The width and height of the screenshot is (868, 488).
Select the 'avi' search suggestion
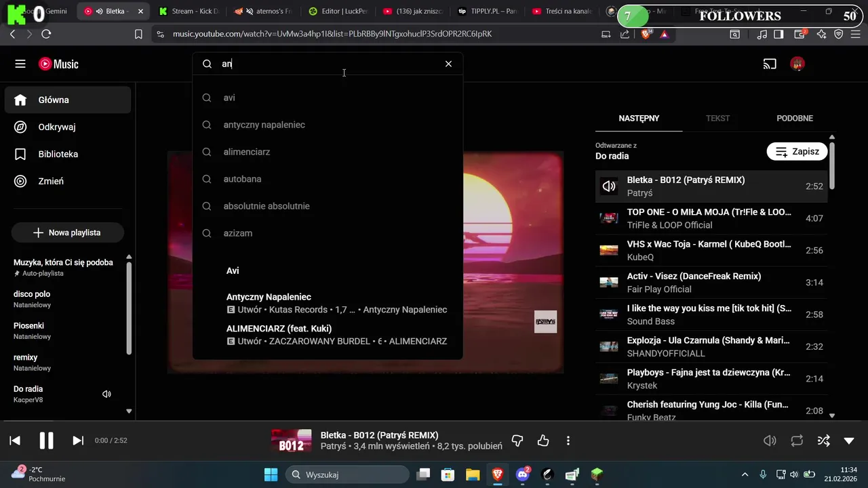tap(328, 98)
